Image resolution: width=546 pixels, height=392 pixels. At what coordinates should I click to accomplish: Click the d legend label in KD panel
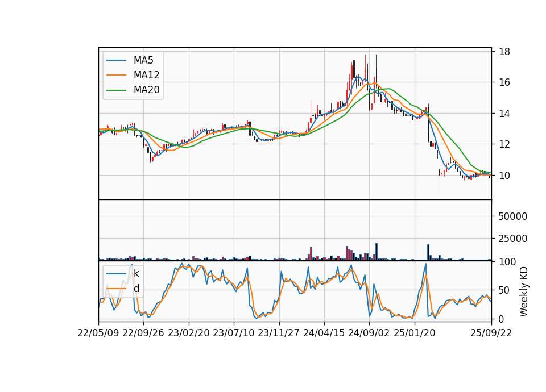(136, 289)
